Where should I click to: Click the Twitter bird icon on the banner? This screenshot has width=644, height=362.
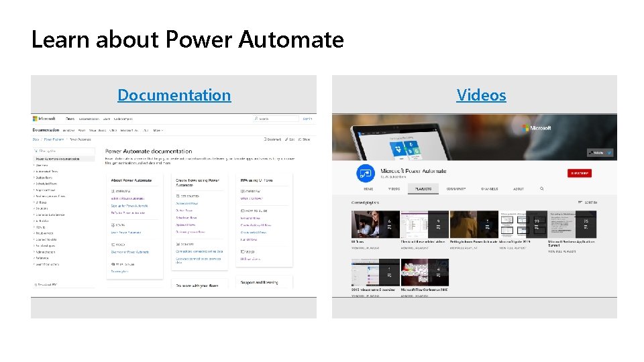click(x=609, y=153)
